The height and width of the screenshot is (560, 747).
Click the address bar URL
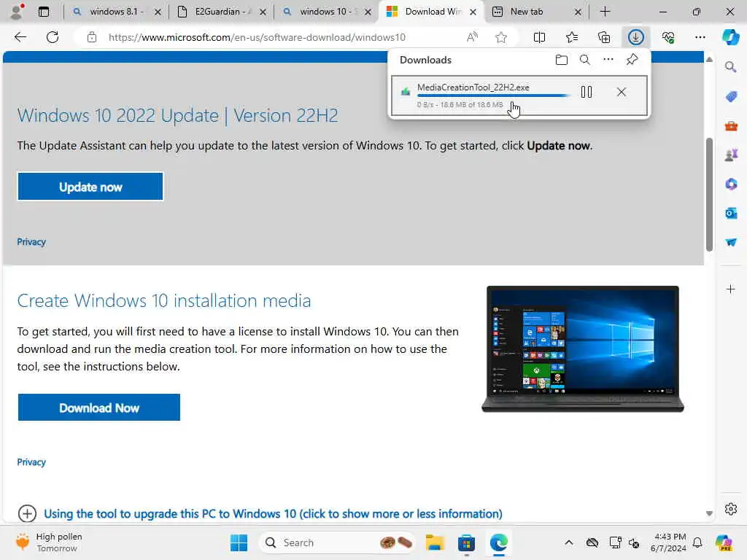(256, 37)
